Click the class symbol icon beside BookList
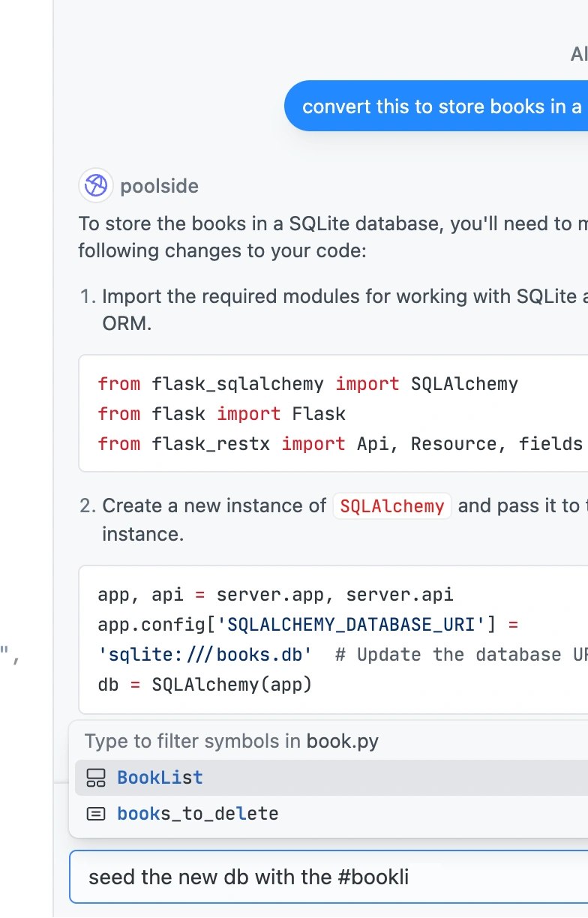This screenshot has height=918, width=588. pos(96,778)
